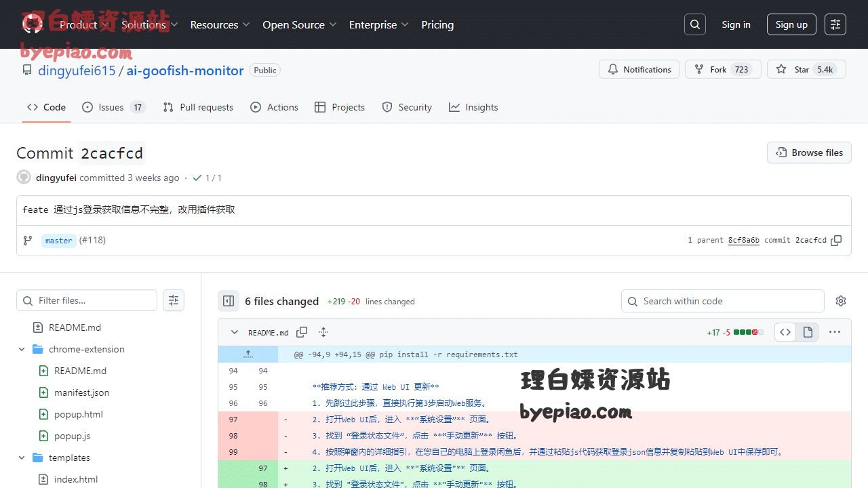Copy README.md file path
This screenshot has width=868, height=488.
[302, 332]
